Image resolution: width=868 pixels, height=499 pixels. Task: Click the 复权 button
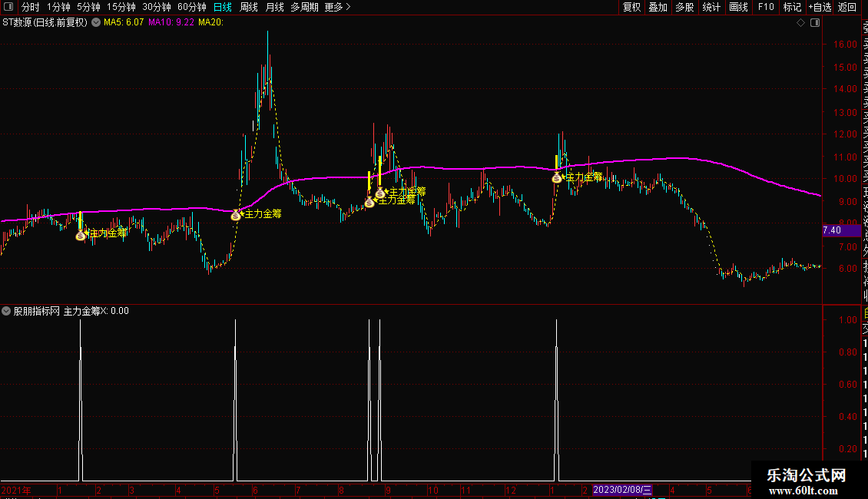point(631,7)
